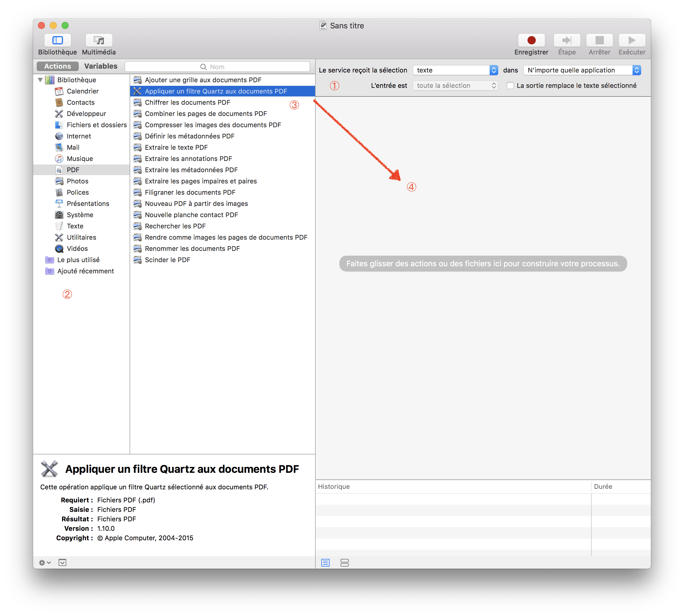Open the toute la sélection dropdown
The width and height of the screenshot is (684, 616).
click(455, 86)
